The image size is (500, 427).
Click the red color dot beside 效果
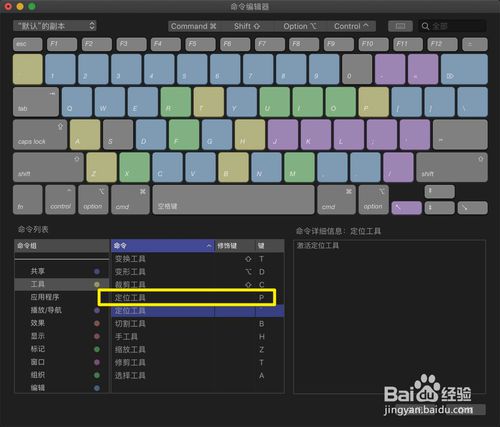pos(97,323)
